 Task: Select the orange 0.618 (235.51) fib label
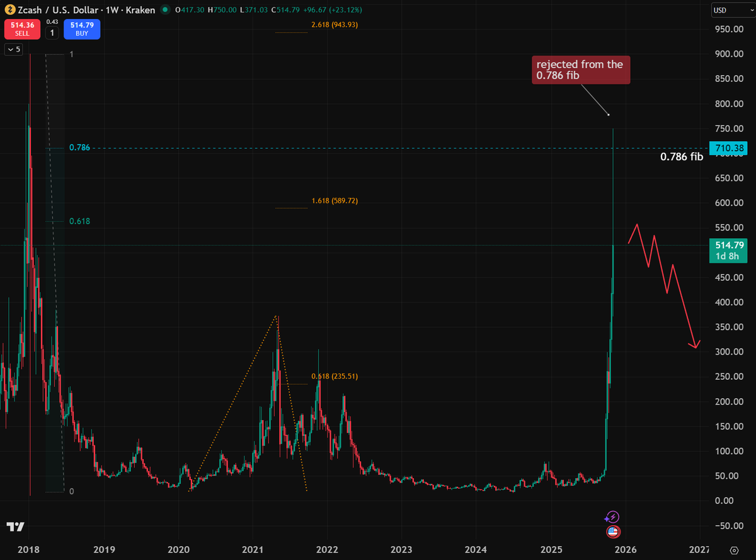click(x=335, y=376)
